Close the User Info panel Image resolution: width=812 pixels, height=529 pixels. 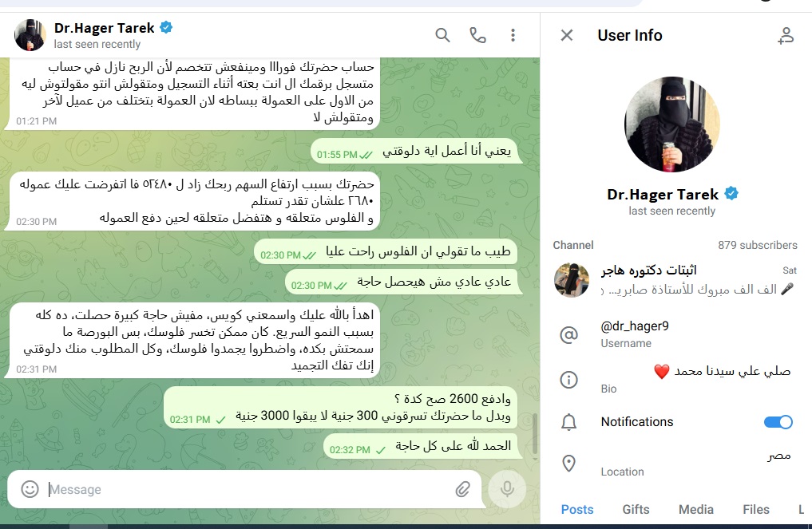[567, 35]
